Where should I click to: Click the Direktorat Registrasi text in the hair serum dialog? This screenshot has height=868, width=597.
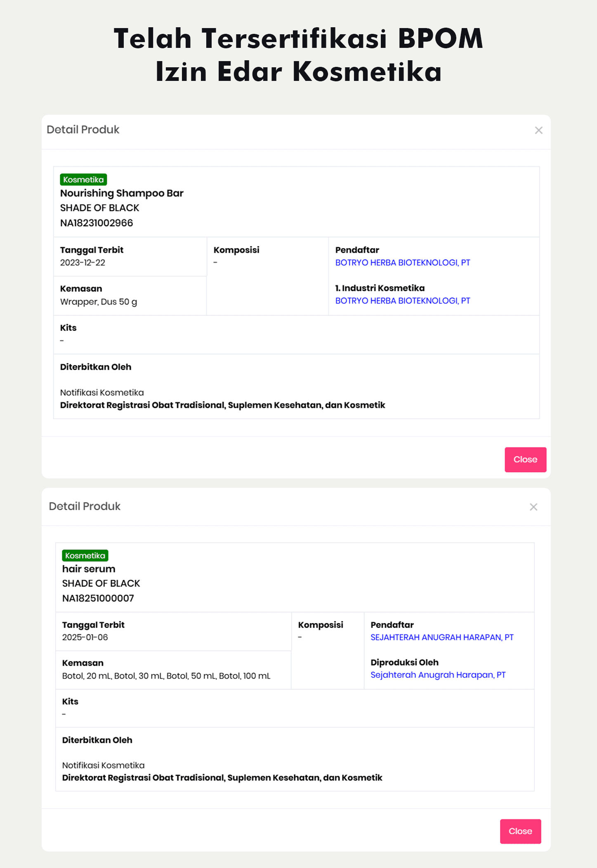[x=222, y=778]
